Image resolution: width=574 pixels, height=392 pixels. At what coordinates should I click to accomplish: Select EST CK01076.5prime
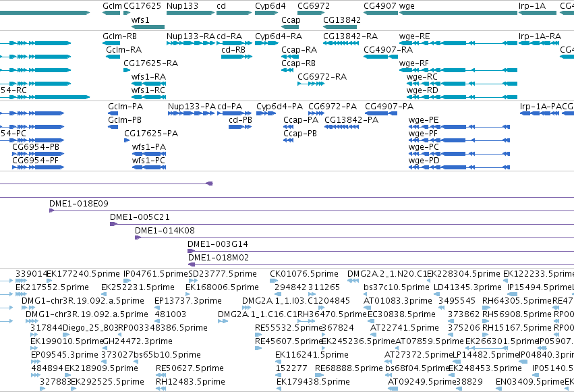(274, 281)
